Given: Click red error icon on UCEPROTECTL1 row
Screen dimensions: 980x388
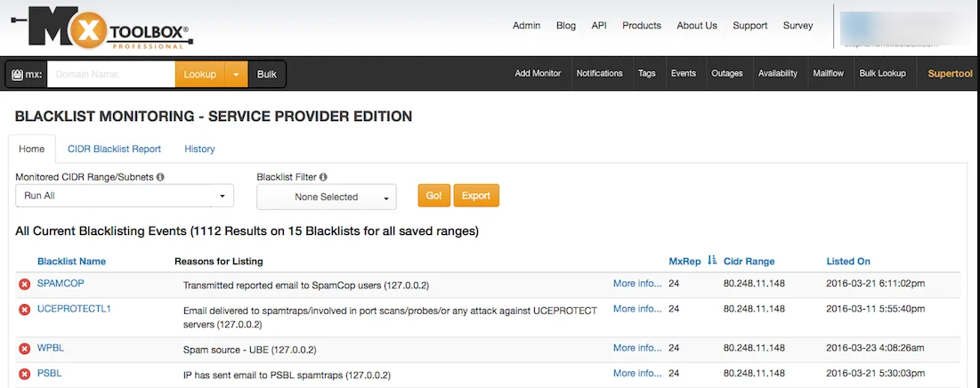Looking at the screenshot, I should coord(24,310).
